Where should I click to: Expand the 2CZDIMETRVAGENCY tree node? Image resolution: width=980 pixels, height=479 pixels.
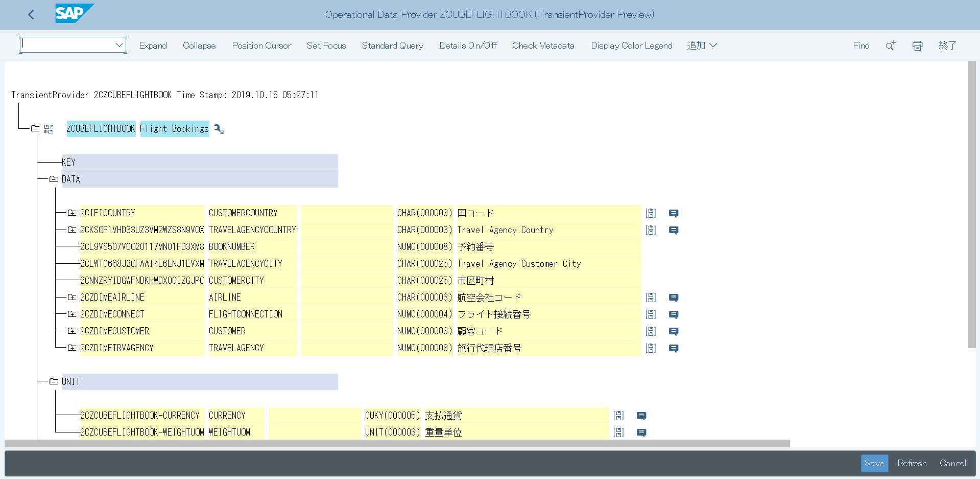(72, 348)
